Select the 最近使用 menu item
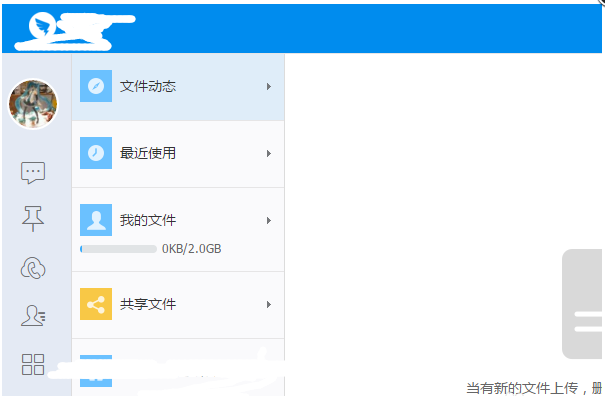Image resolution: width=605 pixels, height=404 pixels. pyautogui.click(x=148, y=154)
